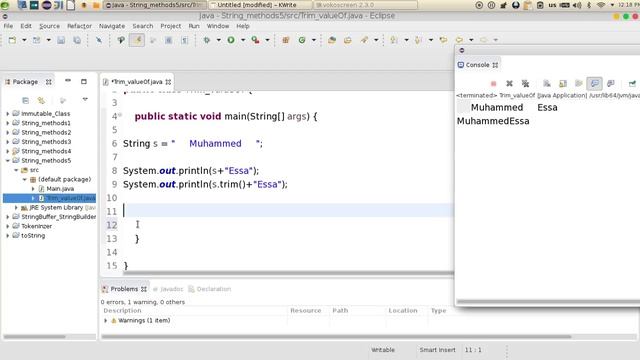Click the Clear Console icon
The image size is (640, 360).
547,84
